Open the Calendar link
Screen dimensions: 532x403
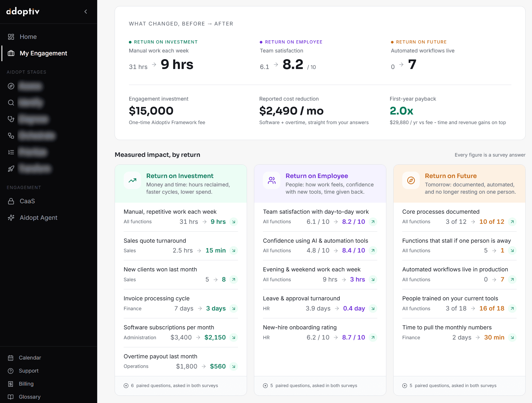[30, 358]
